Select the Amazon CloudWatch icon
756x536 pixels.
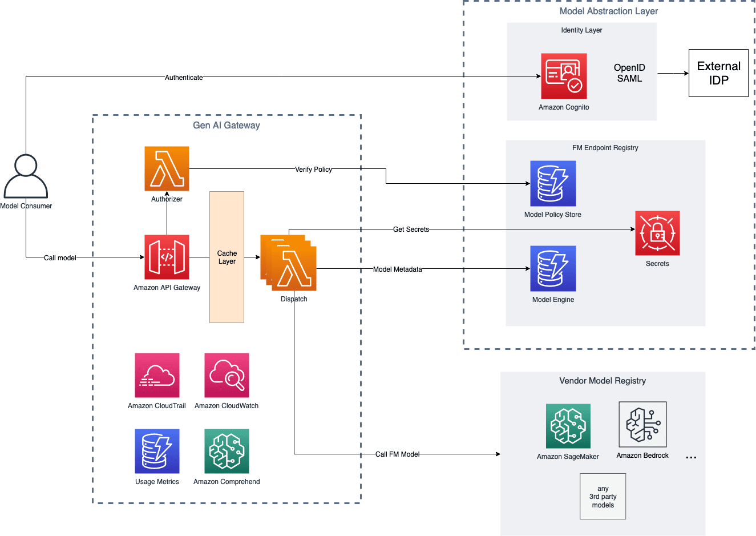[x=227, y=375]
